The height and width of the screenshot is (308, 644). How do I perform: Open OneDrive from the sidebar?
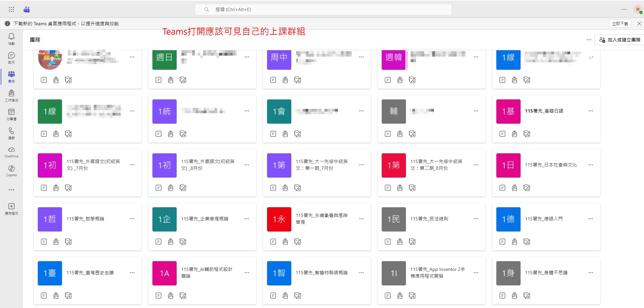tap(11, 152)
